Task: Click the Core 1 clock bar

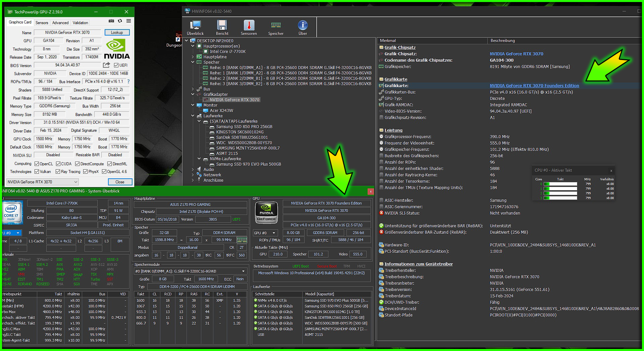Action: click(x=560, y=189)
